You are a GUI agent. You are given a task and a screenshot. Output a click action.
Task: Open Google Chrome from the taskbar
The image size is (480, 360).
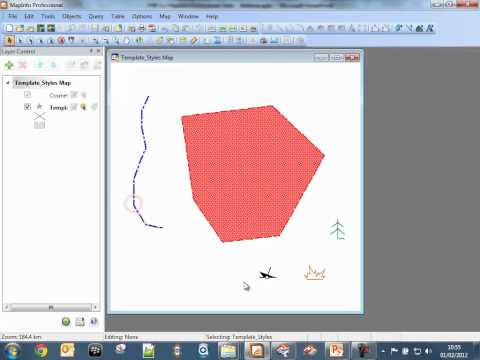coord(41,351)
